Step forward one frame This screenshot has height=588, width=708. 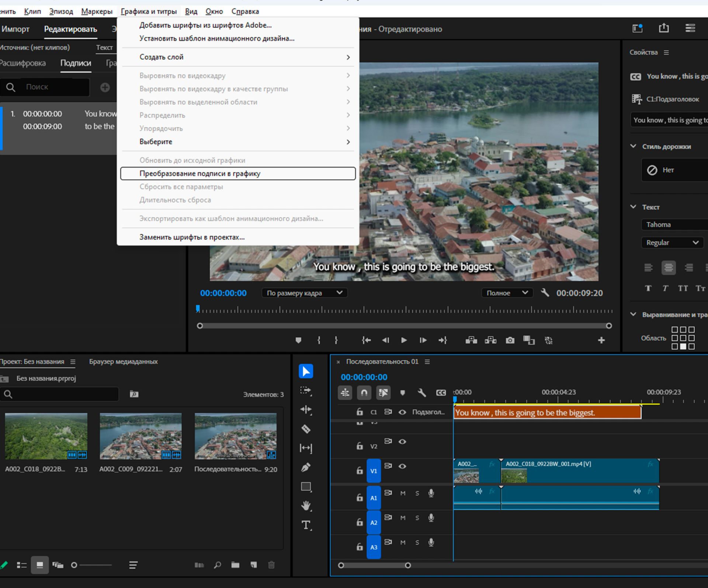423,340
